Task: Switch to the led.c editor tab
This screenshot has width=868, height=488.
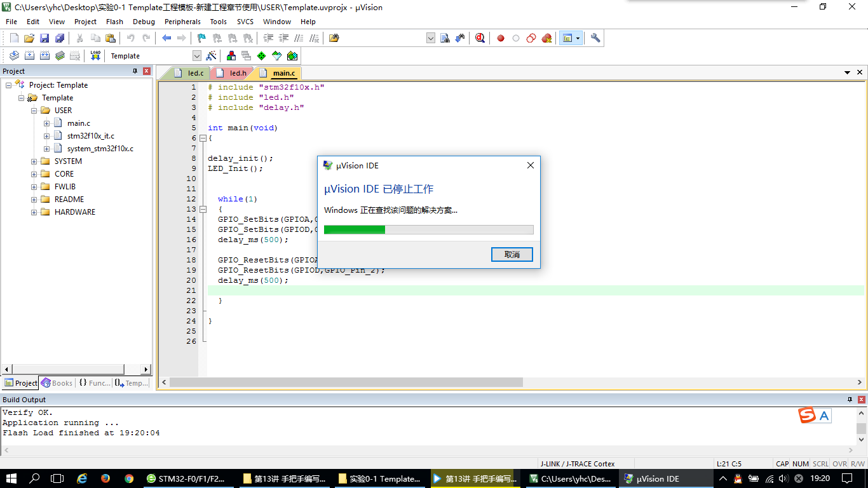Action: pyautogui.click(x=189, y=73)
